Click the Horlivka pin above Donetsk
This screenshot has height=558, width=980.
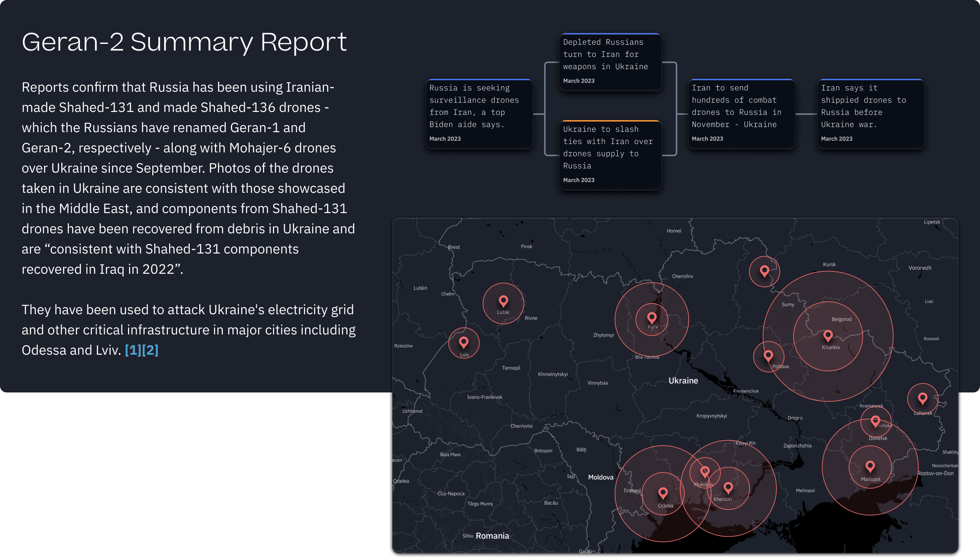pyautogui.click(x=875, y=421)
